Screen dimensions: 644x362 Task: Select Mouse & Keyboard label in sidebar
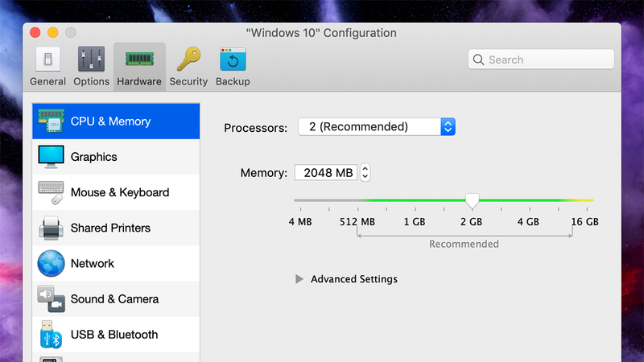[x=120, y=192]
